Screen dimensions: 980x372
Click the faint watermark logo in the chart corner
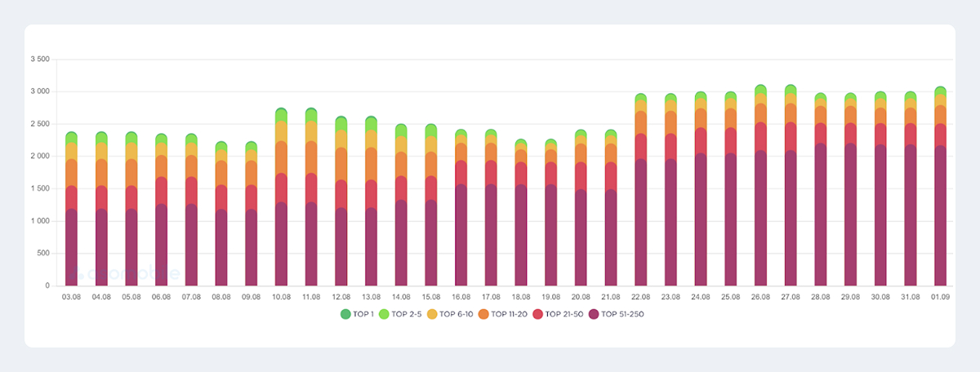pyautogui.click(x=122, y=275)
